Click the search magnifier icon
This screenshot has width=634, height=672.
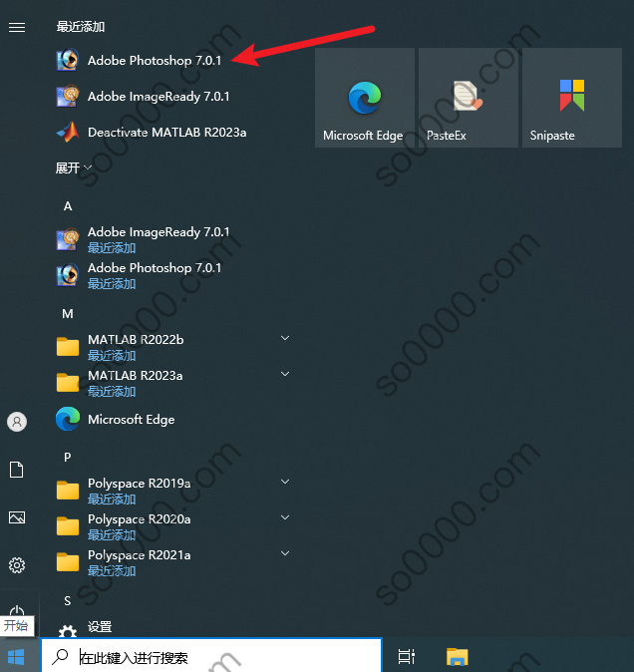(60, 656)
